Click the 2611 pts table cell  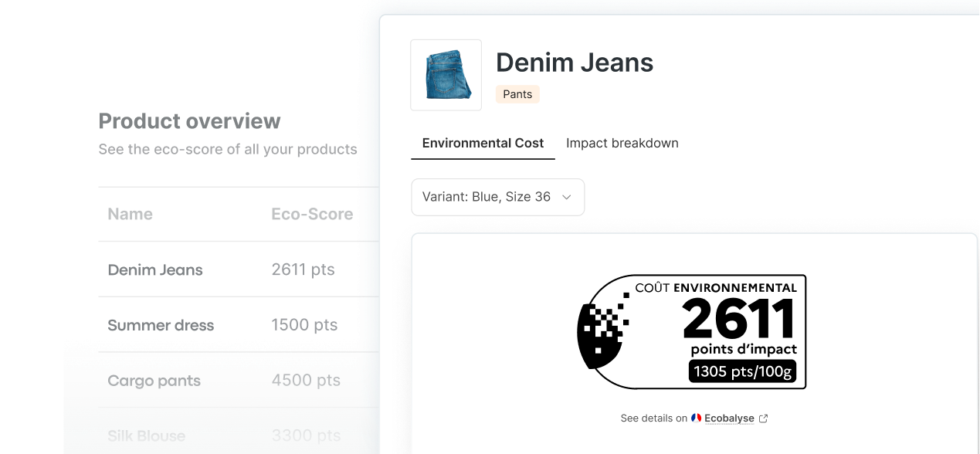(x=303, y=269)
